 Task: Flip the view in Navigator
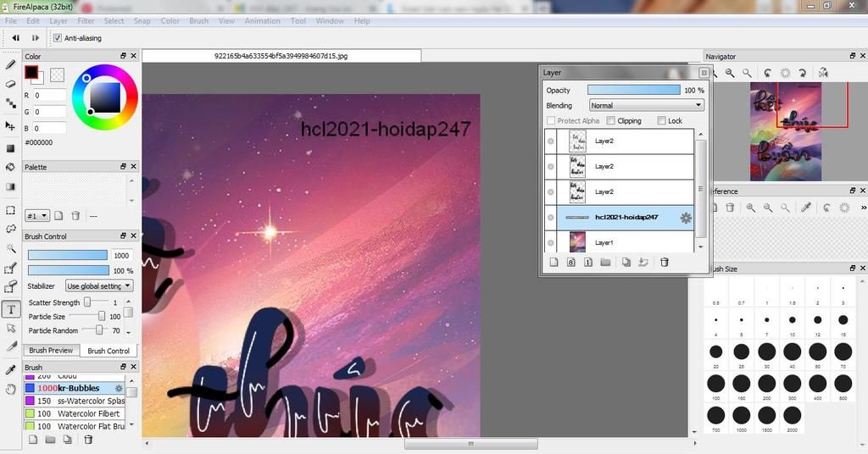pyautogui.click(x=823, y=73)
